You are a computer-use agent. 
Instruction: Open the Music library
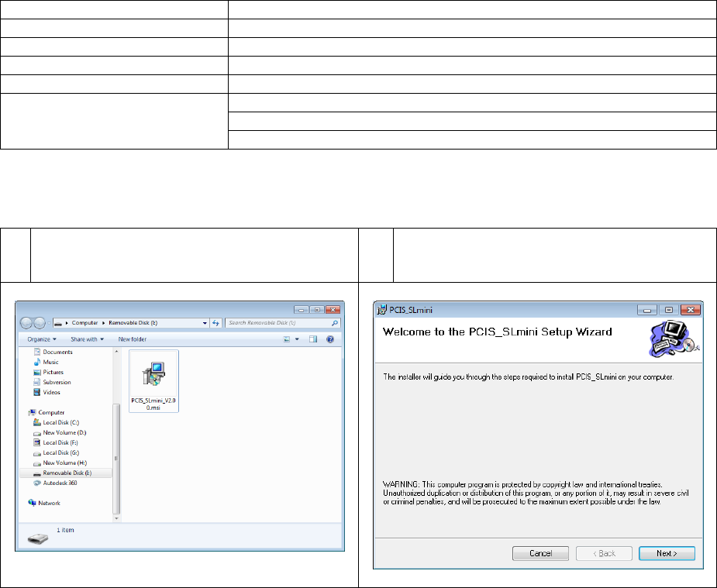point(47,362)
